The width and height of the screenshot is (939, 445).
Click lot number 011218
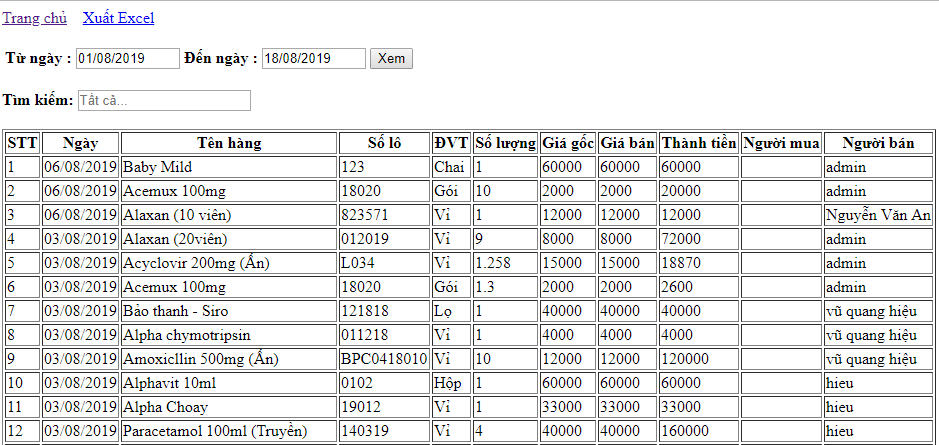(x=384, y=335)
